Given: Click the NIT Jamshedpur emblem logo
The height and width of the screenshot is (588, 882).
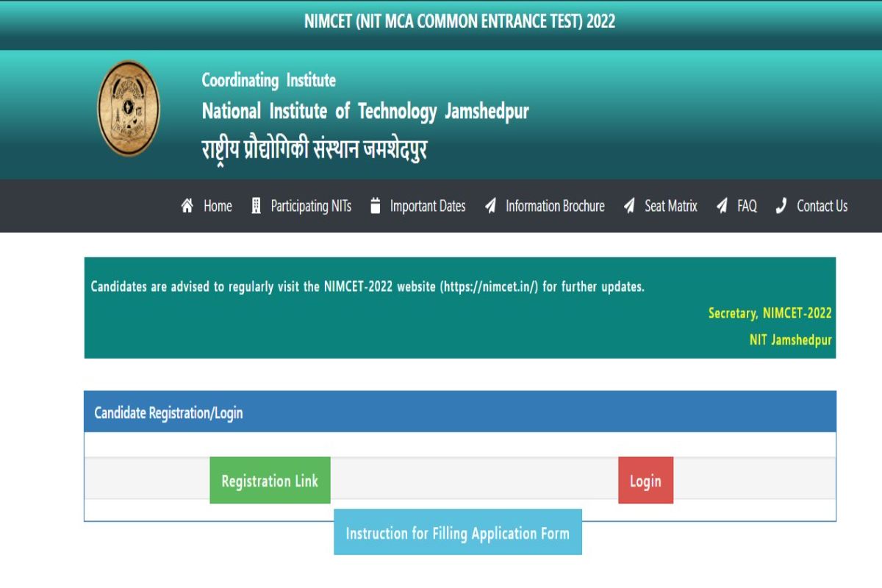Looking at the screenshot, I should [x=129, y=109].
